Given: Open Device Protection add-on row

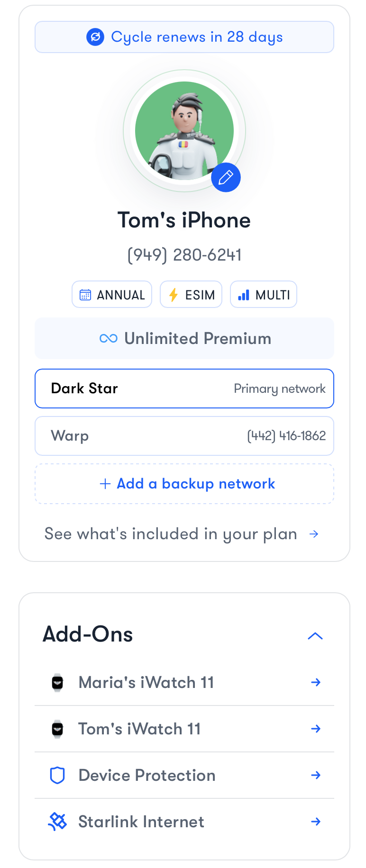Looking at the screenshot, I should tap(184, 775).
